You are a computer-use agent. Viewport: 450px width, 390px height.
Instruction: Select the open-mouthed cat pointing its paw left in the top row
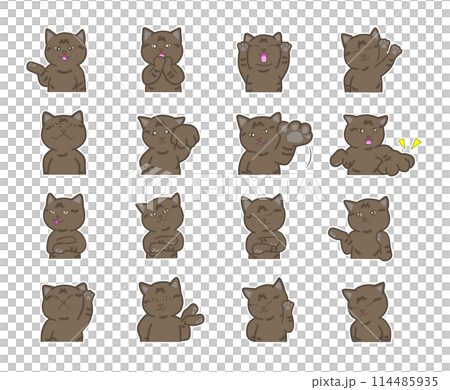(x=57, y=61)
